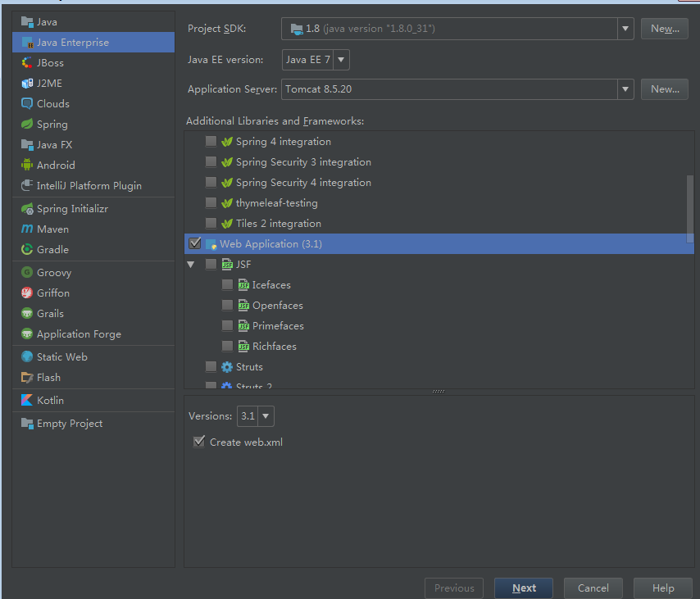Image resolution: width=700 pixels, height=599 pixels.
Task: Select the Spring Initializr label
Action: (x=72, y=209)
